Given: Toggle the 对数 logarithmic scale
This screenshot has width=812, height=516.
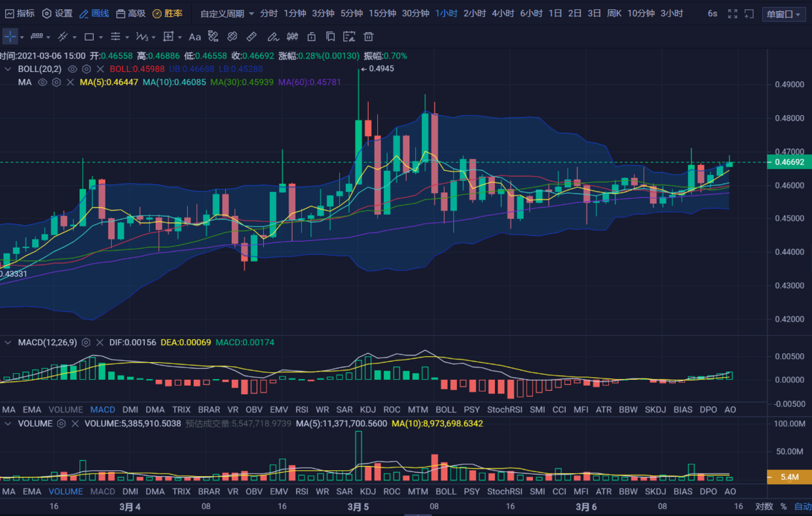Looking at the screenshot, I should point(764,506).
